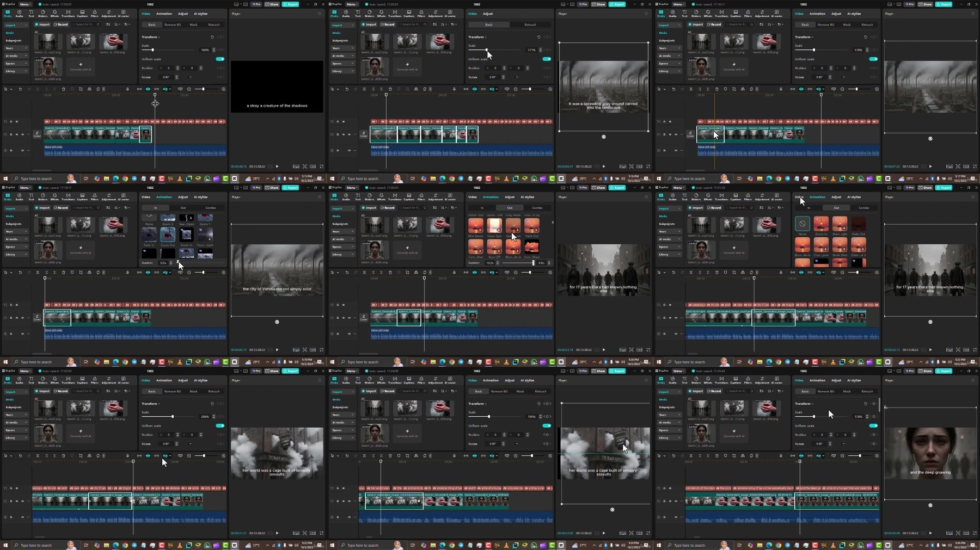Click timeline zoom-in icon in 'sprawling grey wound' window
This screenshot has height=550, width=980.
coord(550,89)
